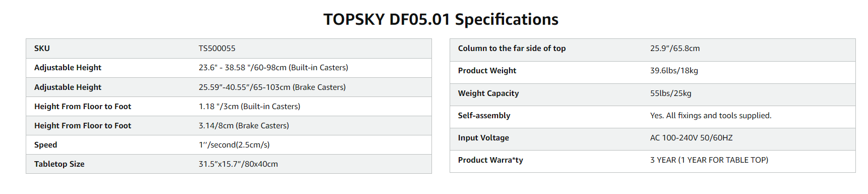Click the Input Voltage AC 100-240V value
868x194 pixels.
point(692,138)
